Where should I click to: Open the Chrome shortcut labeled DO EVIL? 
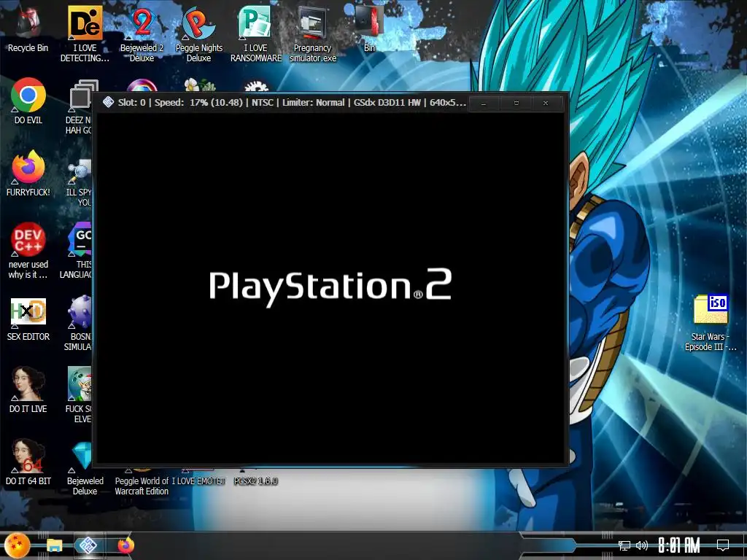(x=28, y=101)
